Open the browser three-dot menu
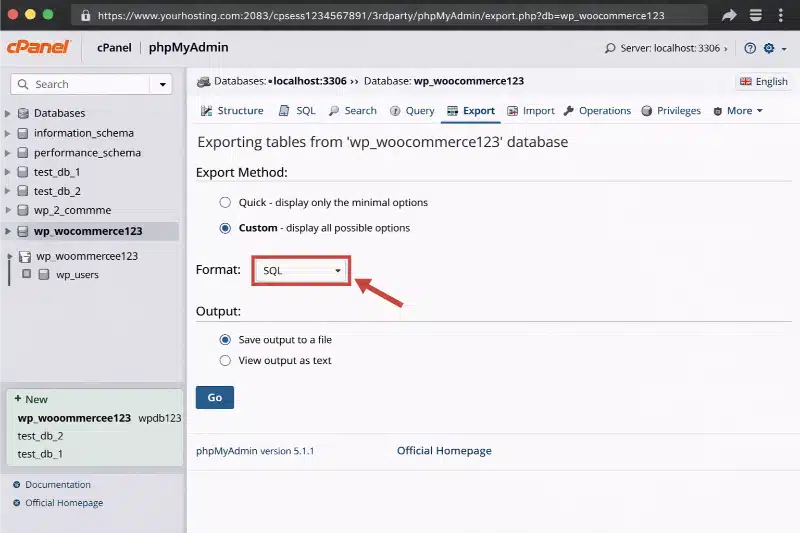800x533 pixels. pos(781,15)
